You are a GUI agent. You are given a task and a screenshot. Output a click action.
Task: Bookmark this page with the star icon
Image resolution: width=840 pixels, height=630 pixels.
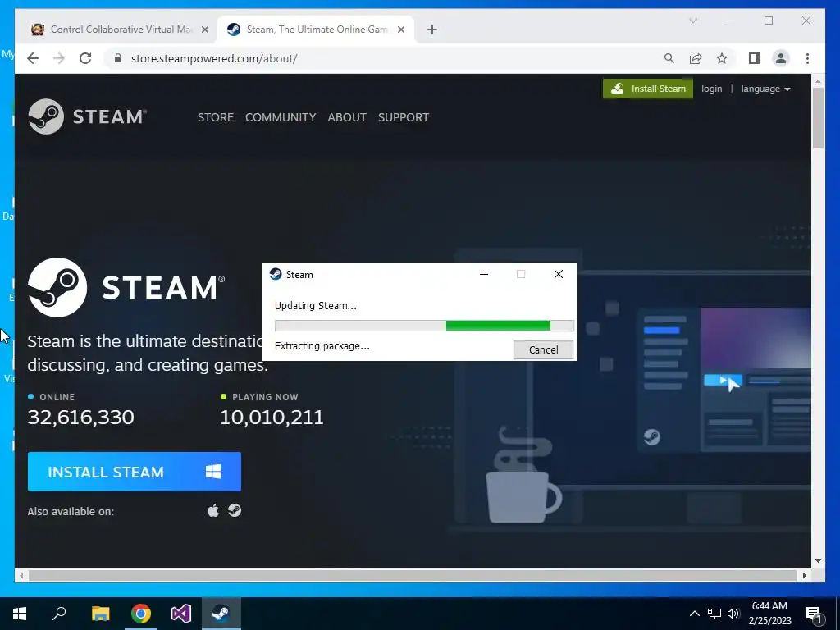(x=722, y=58)
